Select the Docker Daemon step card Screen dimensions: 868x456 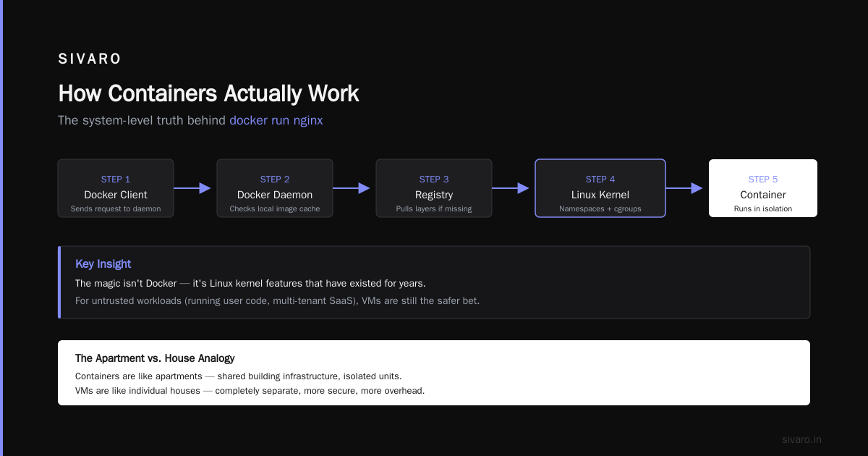[275, 188]
